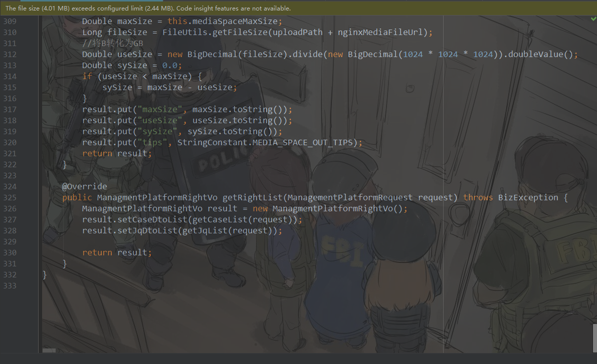Viewport: 597px width, 364px height.
Task: Click line number 324 in the gutter
Action: (10, 187)
